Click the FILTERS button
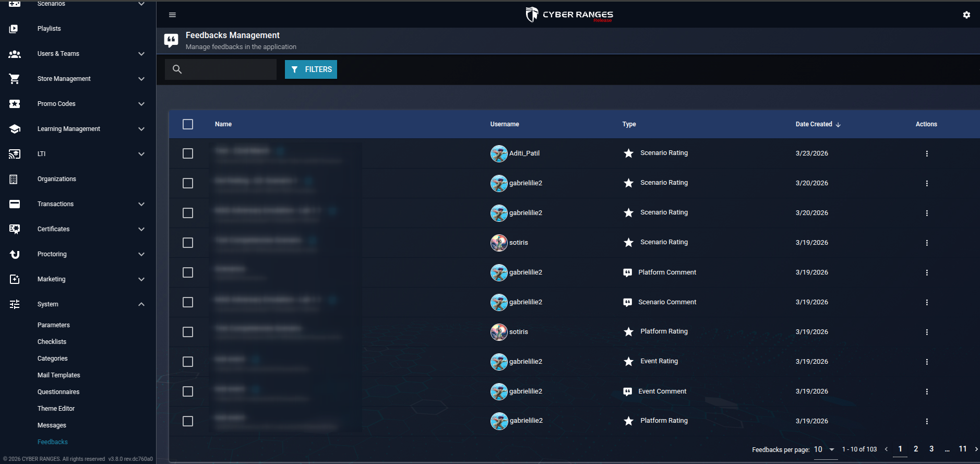Image resolution: width=980 pixels, height=464 pixels. pyautogui.click(x=311, y=69)
